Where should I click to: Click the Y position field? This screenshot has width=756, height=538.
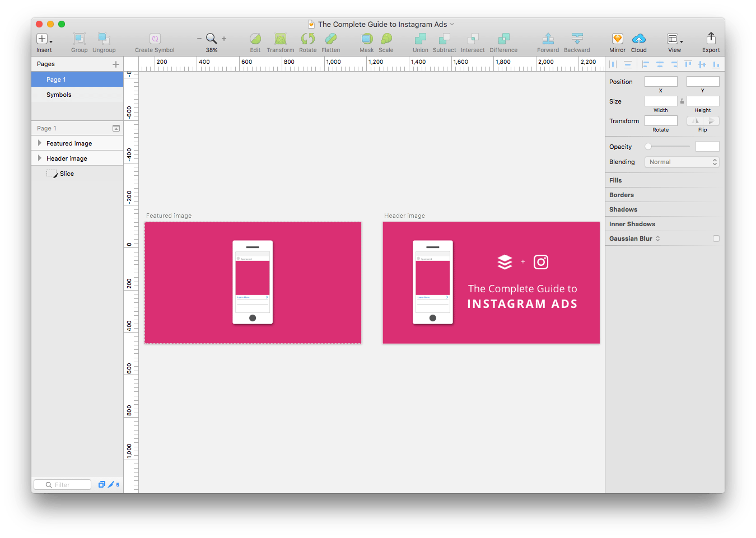703,82
